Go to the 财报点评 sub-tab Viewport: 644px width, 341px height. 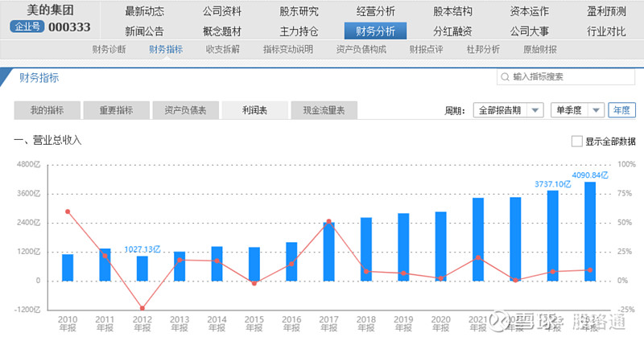[x=427, y=50]
